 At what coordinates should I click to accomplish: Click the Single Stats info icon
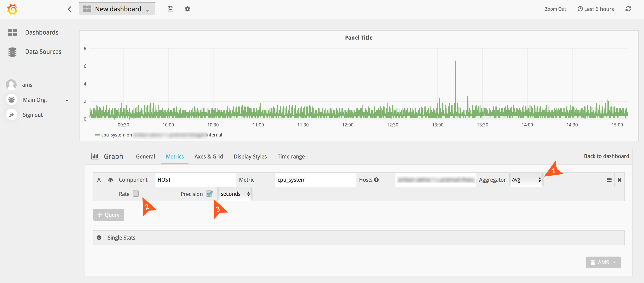point(99,237)
